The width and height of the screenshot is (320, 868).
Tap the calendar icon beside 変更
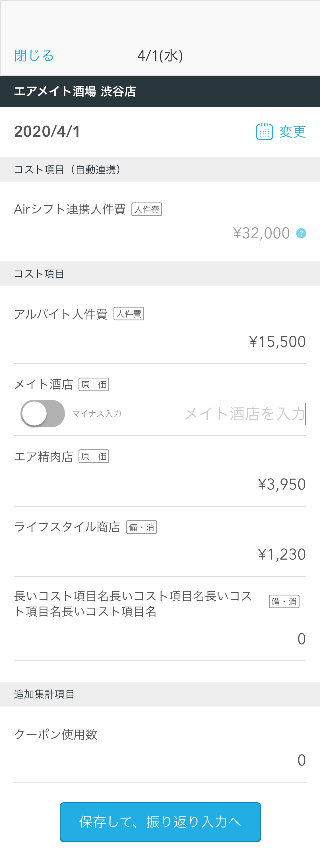[x=264, y=132]
